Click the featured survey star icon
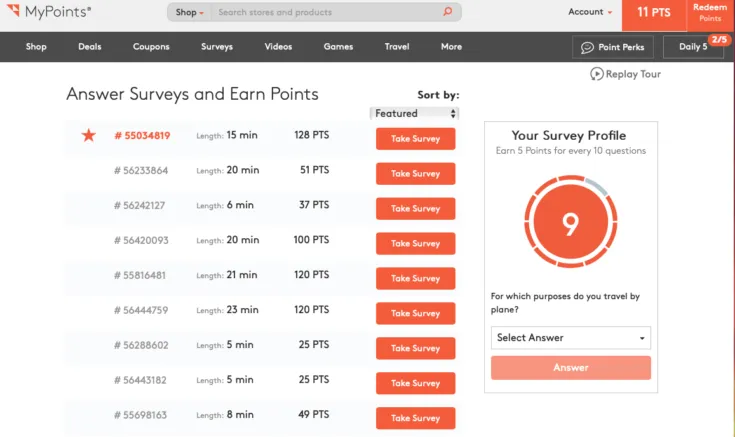This screenshot has width=735, height=437. (x=88, y=135)
